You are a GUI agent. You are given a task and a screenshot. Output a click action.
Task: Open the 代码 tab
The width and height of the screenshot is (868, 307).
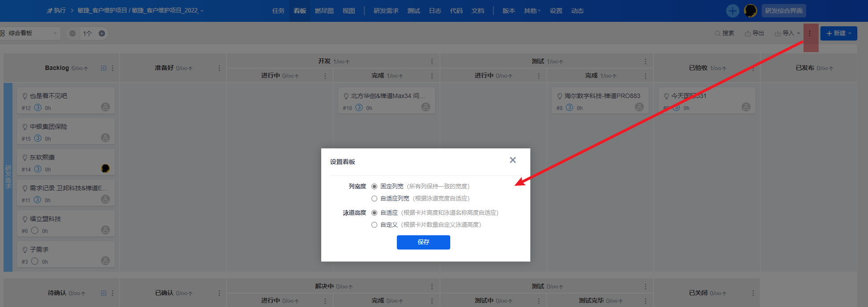coord(456,11)
